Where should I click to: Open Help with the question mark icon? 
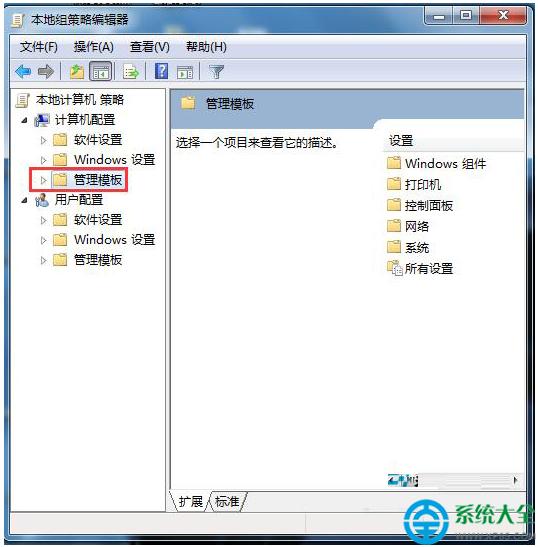[161, 71]
